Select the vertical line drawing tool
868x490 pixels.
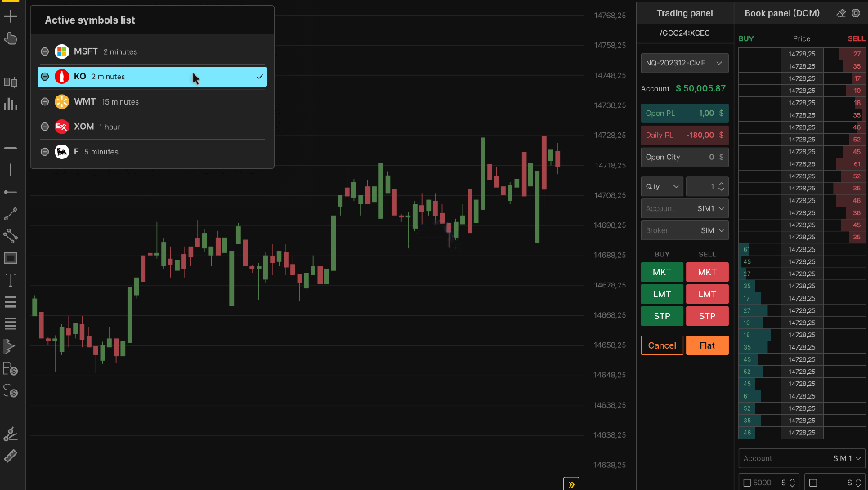tap(11, 170)
